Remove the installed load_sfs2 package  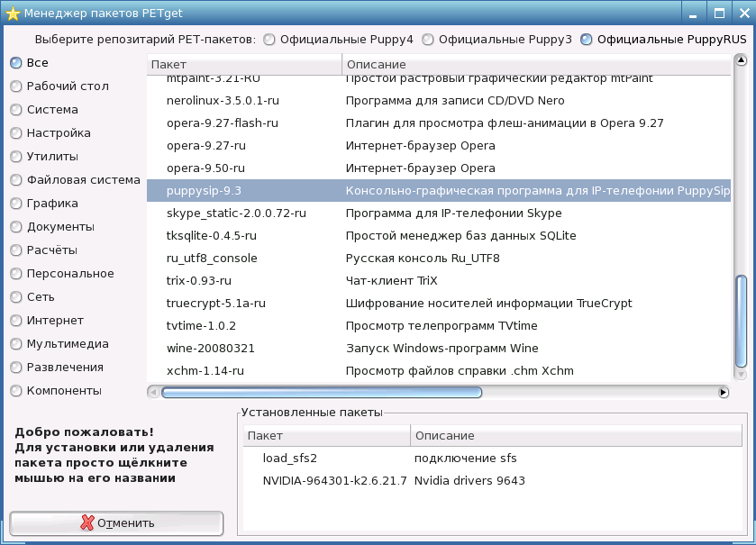(x=289, y=459)
